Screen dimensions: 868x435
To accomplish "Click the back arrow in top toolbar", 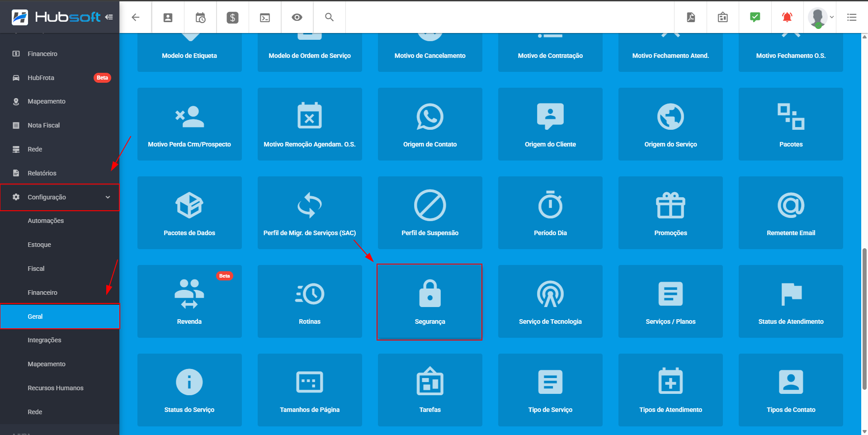I will point(135,17).
